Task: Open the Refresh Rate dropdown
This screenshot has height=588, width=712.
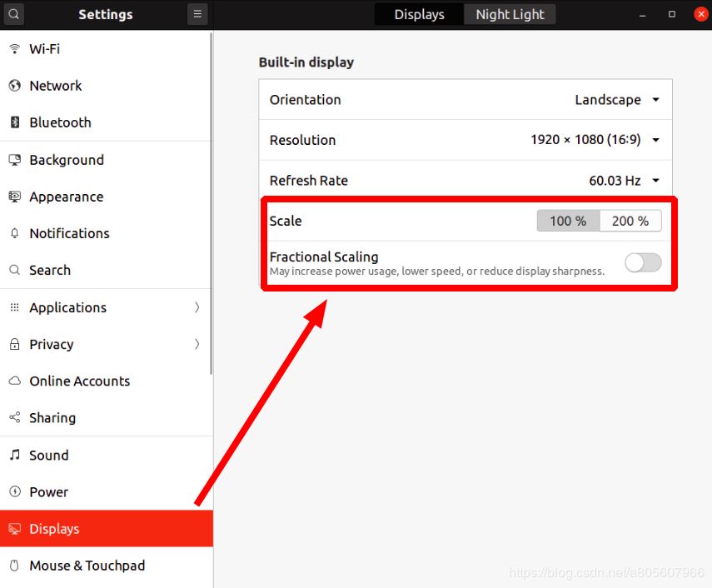Action: [x=624, y=181]
